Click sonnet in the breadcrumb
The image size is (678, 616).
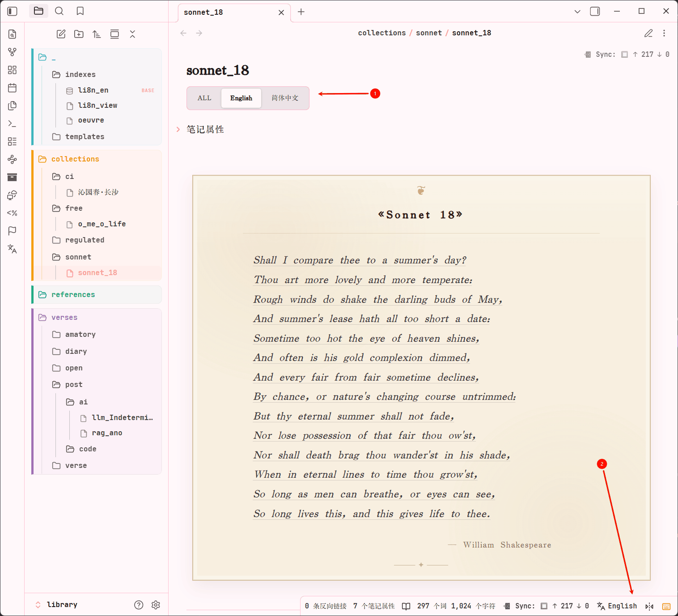(429, 33)
